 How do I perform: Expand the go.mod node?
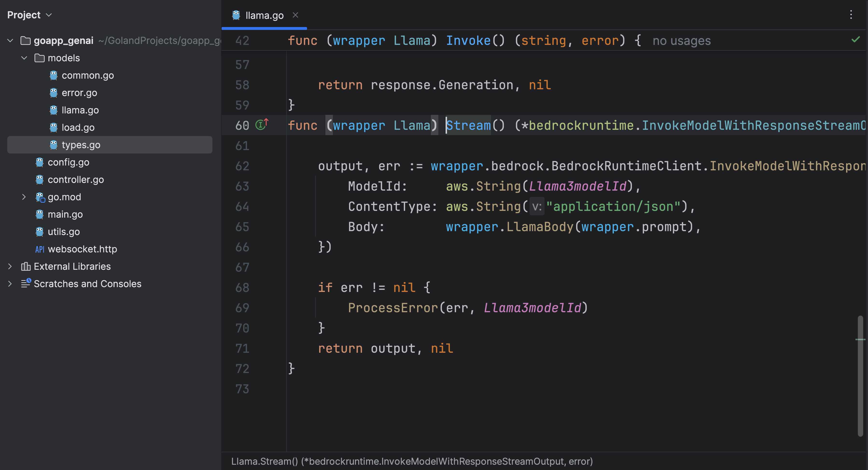pyautogui.click(x=24, y=197)
